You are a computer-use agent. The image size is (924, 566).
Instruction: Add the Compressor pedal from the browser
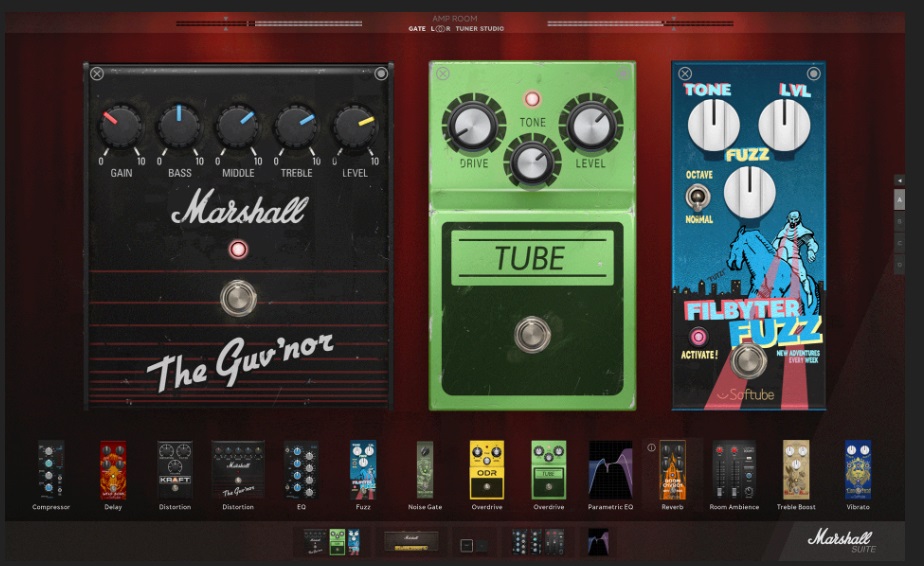click(x=50, y=470)
